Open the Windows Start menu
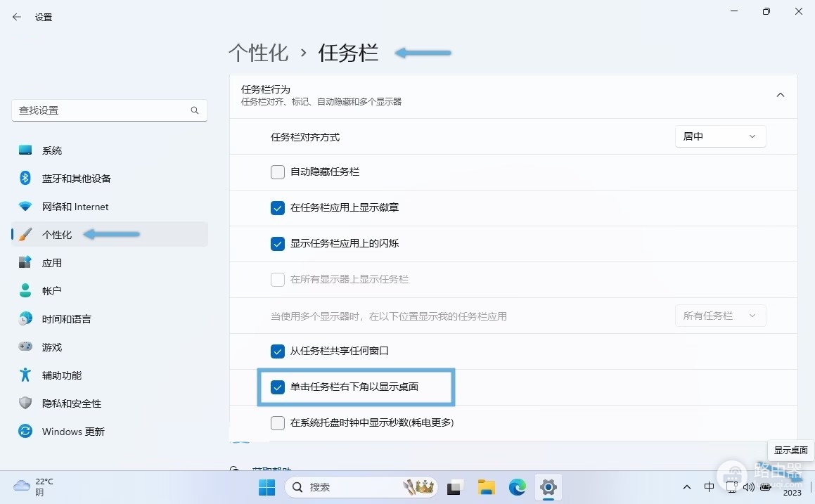This screenshot has height=504, width=815. click(x=267, y=487)
